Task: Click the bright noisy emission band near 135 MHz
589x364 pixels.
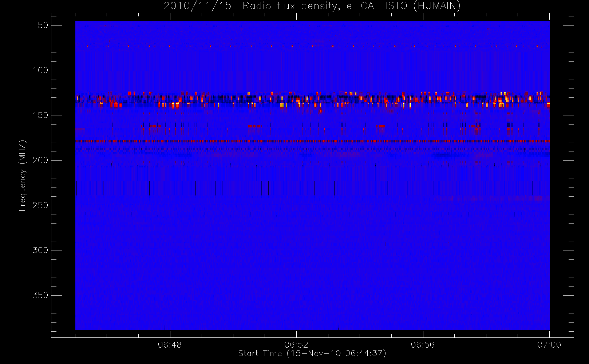Action: pos(312,99)
